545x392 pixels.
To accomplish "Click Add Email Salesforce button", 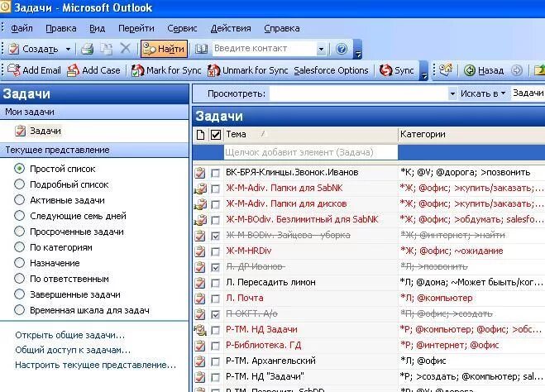I will coord(34,70).
